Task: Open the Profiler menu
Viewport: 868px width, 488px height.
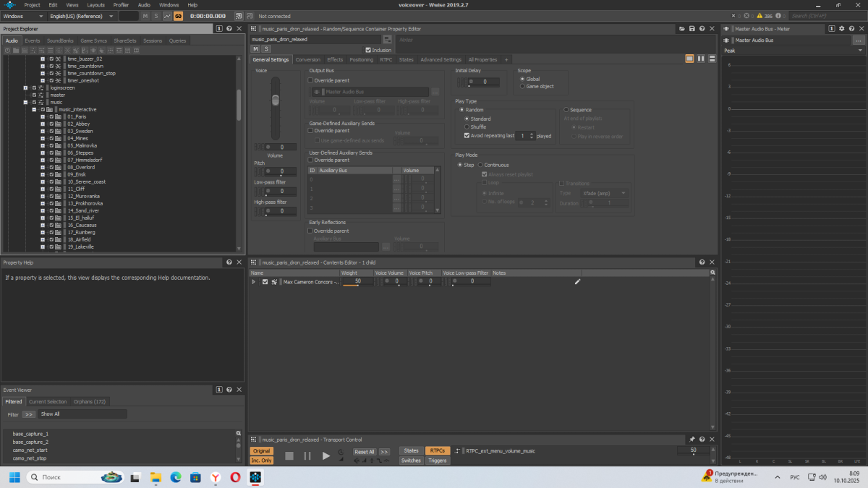Action: point(121,5)
